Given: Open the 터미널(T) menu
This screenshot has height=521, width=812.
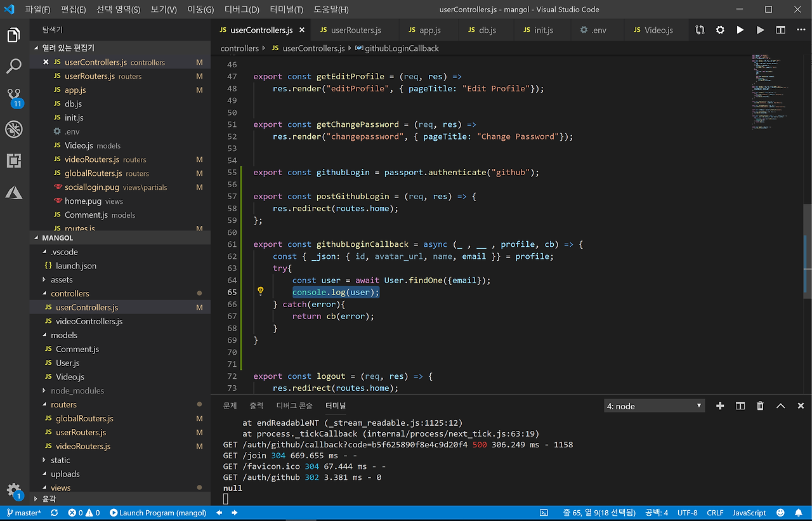Looking at the screenshot, I should (286, 10).
